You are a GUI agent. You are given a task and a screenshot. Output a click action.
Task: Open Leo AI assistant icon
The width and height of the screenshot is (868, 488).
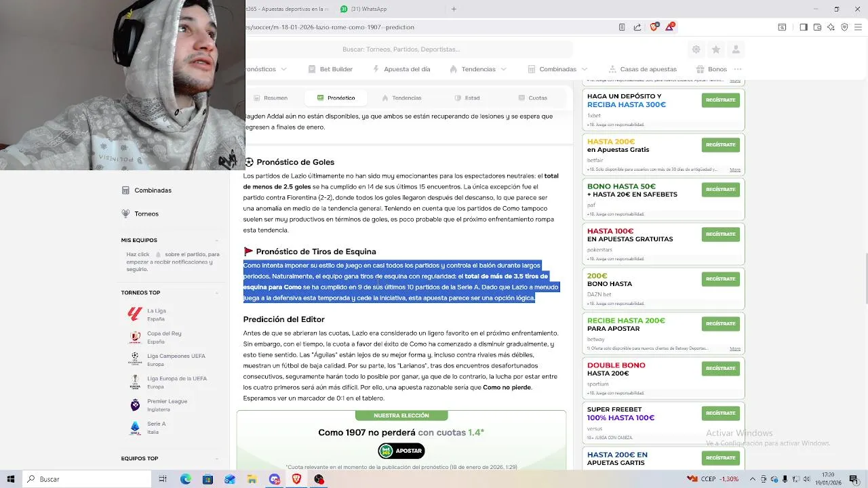pos(831,27)
